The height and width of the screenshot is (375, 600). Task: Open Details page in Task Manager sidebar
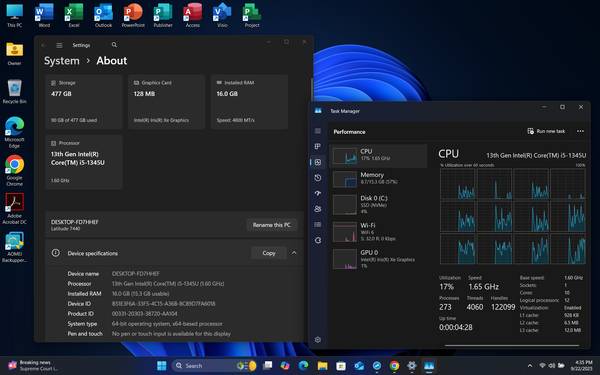[318, 225]
